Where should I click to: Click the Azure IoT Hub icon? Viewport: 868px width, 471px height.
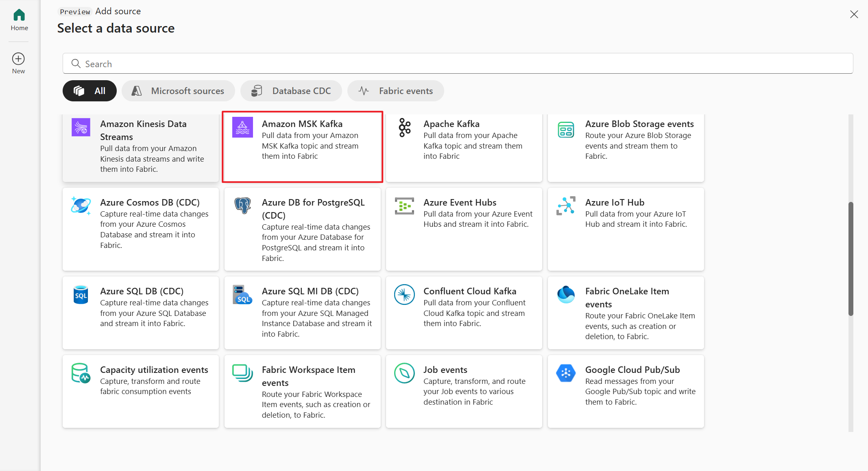click(x=566, y=206)
